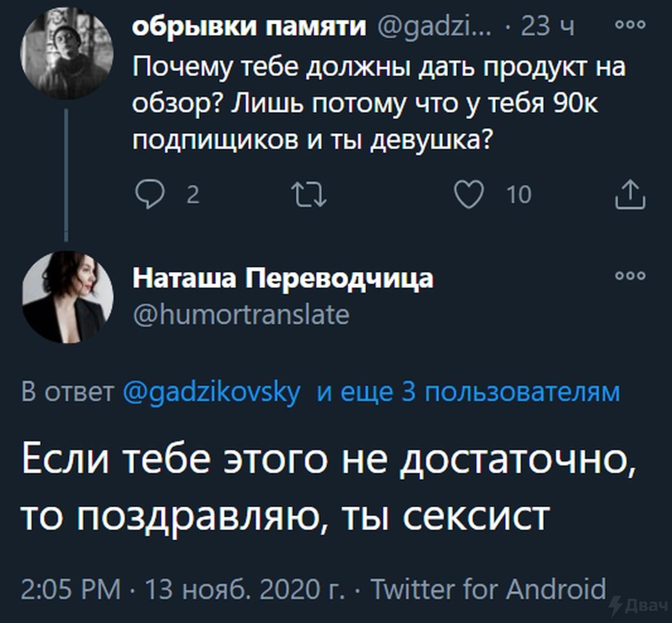The image size is (672, 623).
Task: Open Наташа Переводчица profile avatar
Action: (67, 297)
